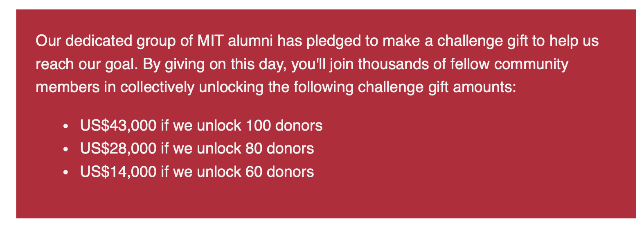Click the "US$43,000" amount text
644x226 pixels.
118,125
